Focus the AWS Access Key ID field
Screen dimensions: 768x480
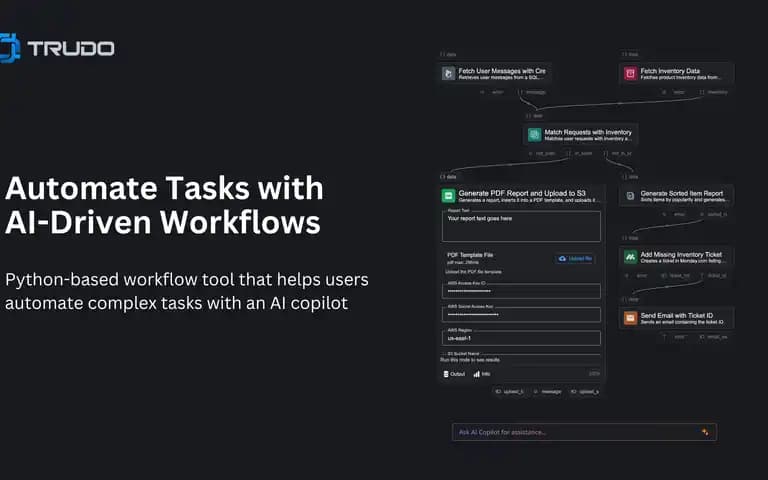coord(521,291)
